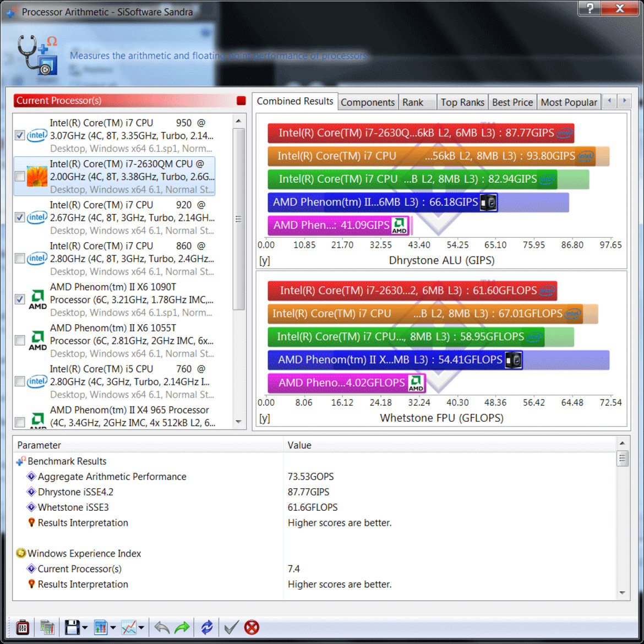Screen dimensions: 644x644
Task: Open the Most Popular tab
Action: [x=569, y=102]
